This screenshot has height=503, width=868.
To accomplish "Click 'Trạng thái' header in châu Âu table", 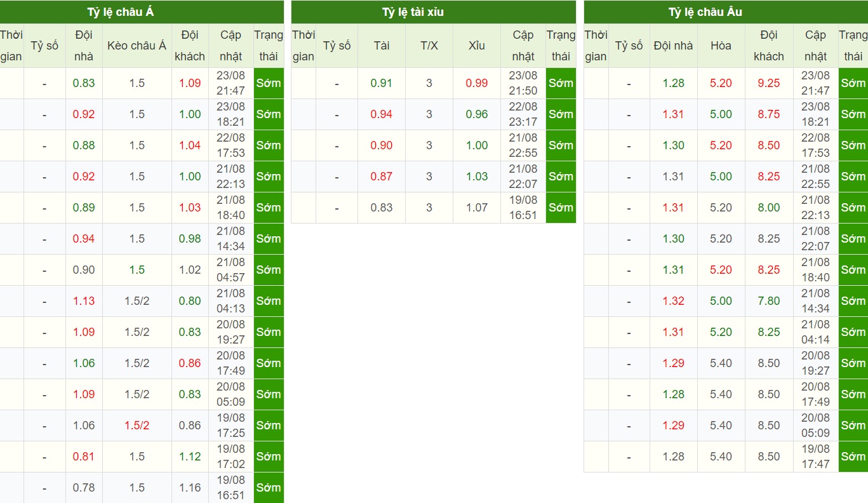I will (x=853, y=46).
